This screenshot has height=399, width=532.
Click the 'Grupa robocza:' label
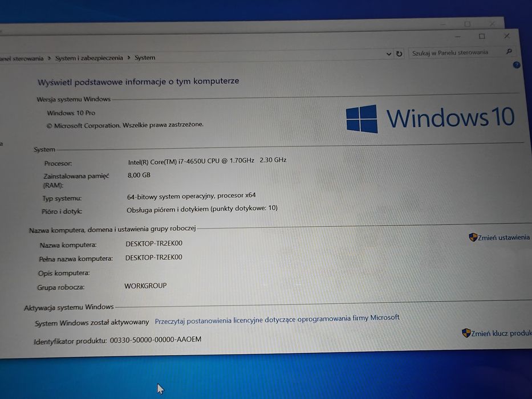pyautogui.click(x=61, y=287)
